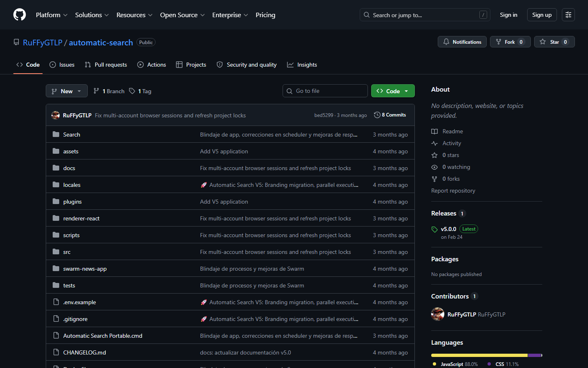Select the purple CSS language bar segment
Image resolution: width=588 pixels, height=368 pixels.
click(535, 355)
